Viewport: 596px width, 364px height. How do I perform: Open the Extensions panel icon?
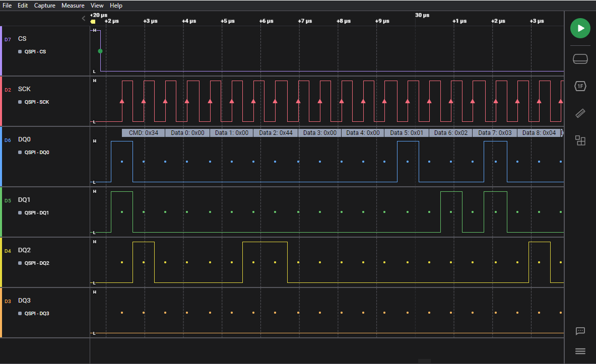pos(580,140)
